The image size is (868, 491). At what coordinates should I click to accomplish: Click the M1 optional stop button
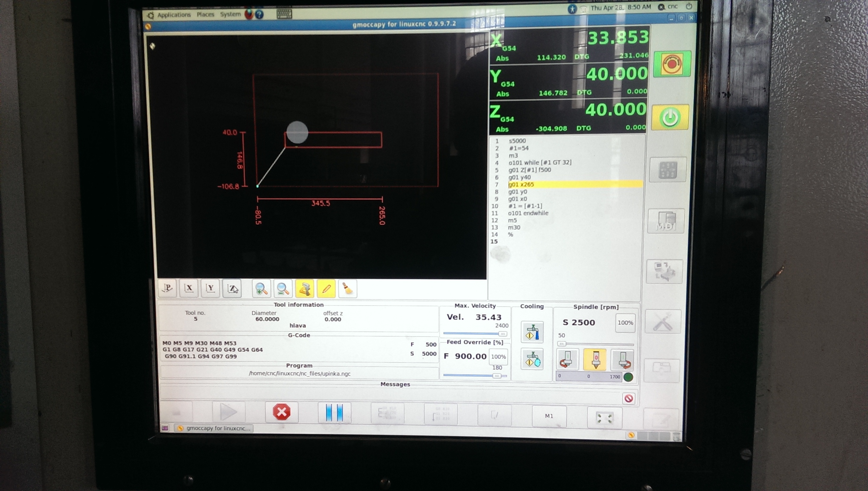549,416
